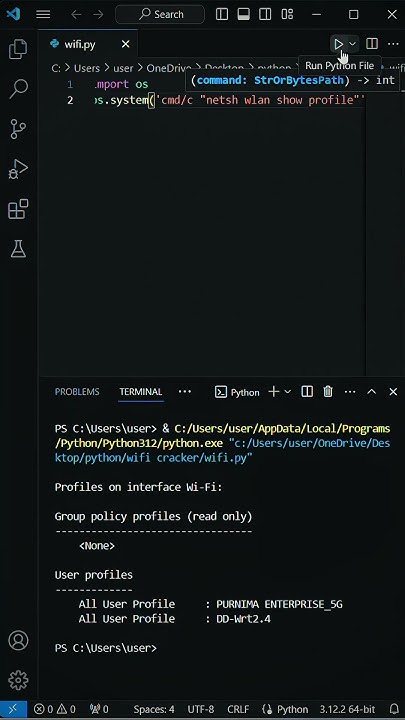405x720 pixels.
Task: Open the Run and Debug view
Action: 18,169
